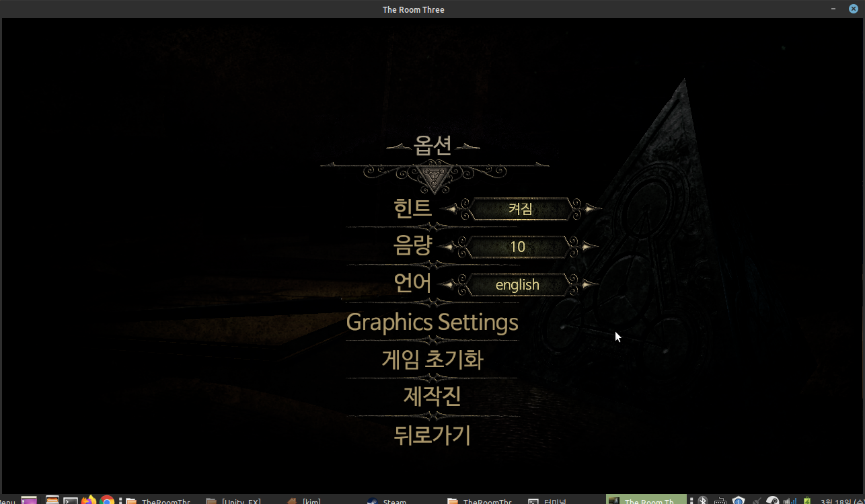Click the 음량 label
865x504 pixels.
click(x=412, y=246)
